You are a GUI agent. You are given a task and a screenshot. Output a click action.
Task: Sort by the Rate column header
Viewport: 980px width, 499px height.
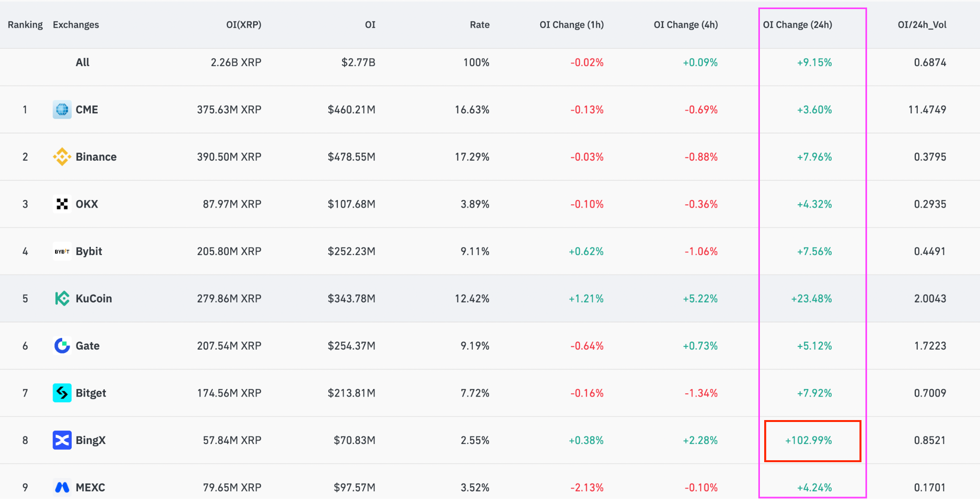click(x=479, y=25)
